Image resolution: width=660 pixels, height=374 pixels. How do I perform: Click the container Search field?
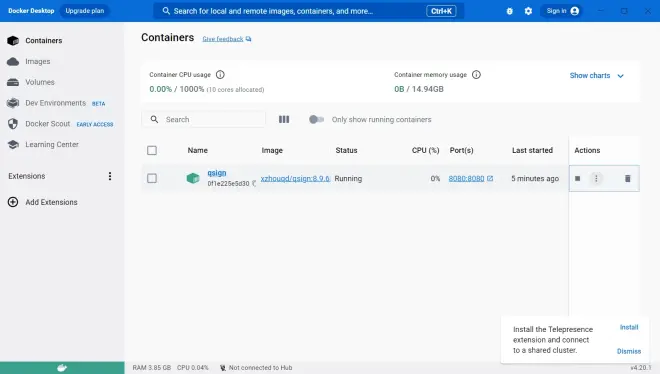click(204, 119)
